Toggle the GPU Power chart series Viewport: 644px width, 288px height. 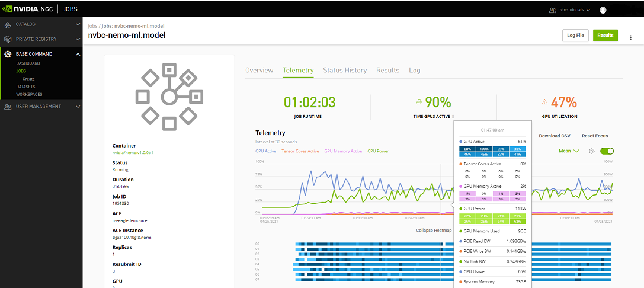tap(378, 151)
